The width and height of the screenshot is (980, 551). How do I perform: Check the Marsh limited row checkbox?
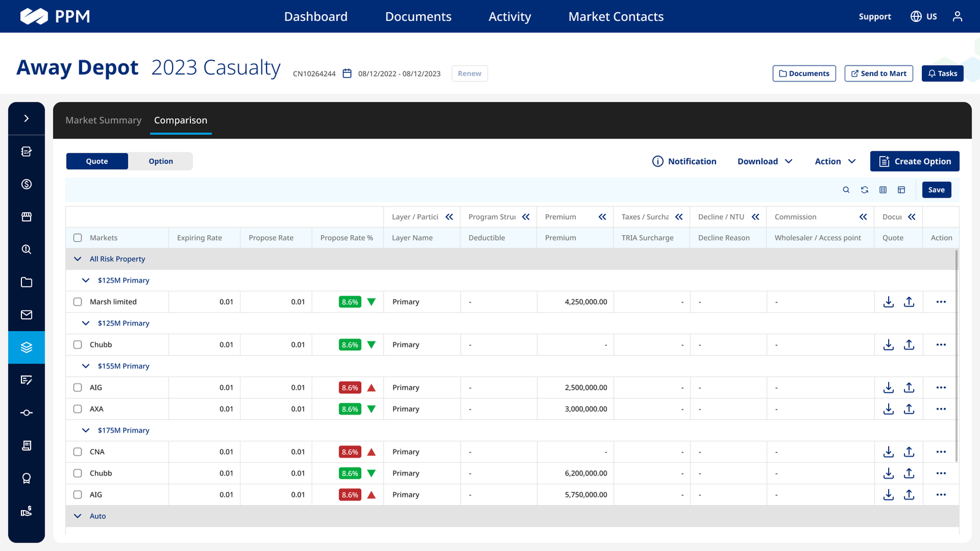tap(78, 302)
